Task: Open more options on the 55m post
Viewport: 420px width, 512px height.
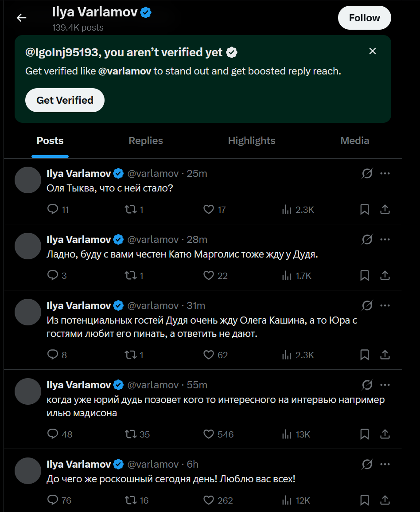Action: pos(385,385)
